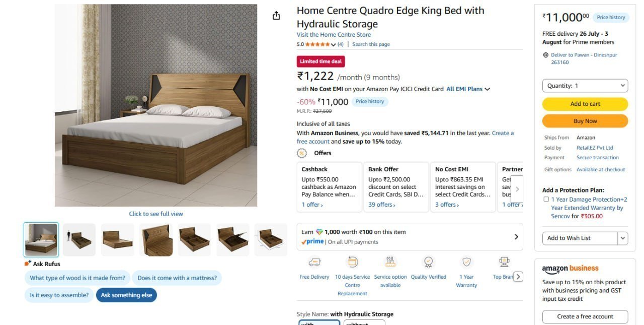Screen dimensions: 644x325
Task: Select the with Hydraulic Storage style option
Action: (x=319, y=322)
